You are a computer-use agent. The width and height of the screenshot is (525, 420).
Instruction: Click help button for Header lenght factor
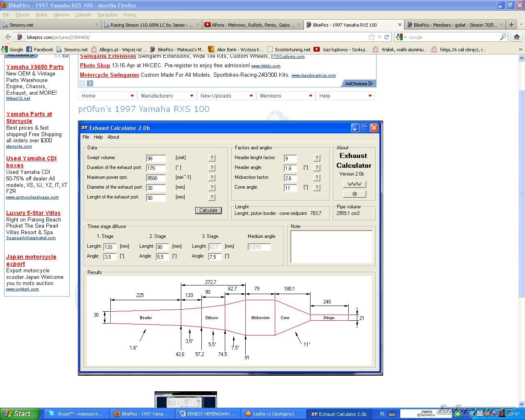click(317, 158)
